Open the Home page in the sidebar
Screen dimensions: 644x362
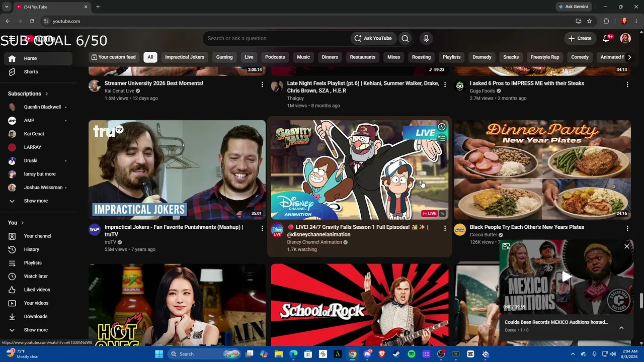tap(38, 58)
